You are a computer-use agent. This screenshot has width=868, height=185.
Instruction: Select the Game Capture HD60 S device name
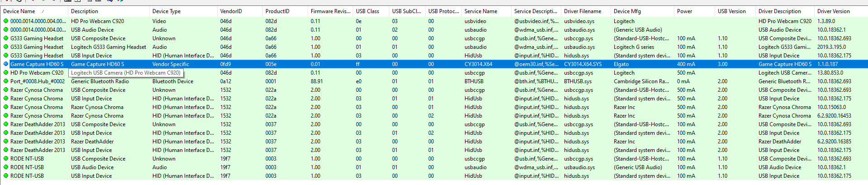[x=37, y=64]
